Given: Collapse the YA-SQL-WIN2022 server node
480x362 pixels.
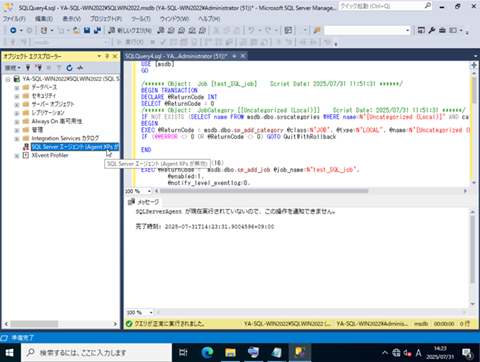Looking at the screenshot, I should click(x=8, y=79).
